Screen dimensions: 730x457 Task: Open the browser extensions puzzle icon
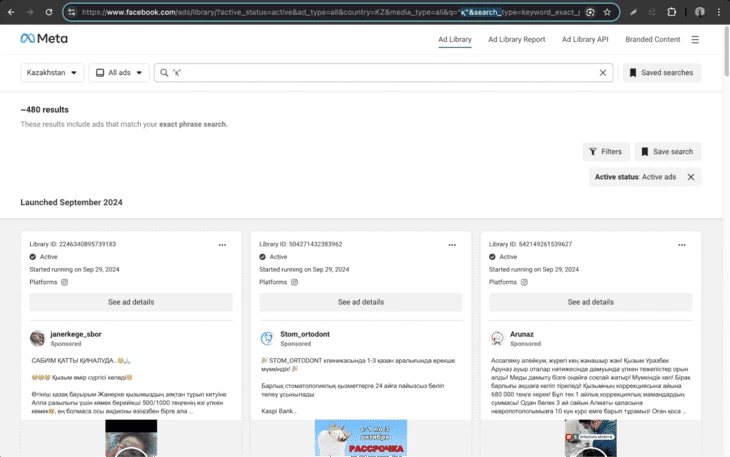point(671,12)
